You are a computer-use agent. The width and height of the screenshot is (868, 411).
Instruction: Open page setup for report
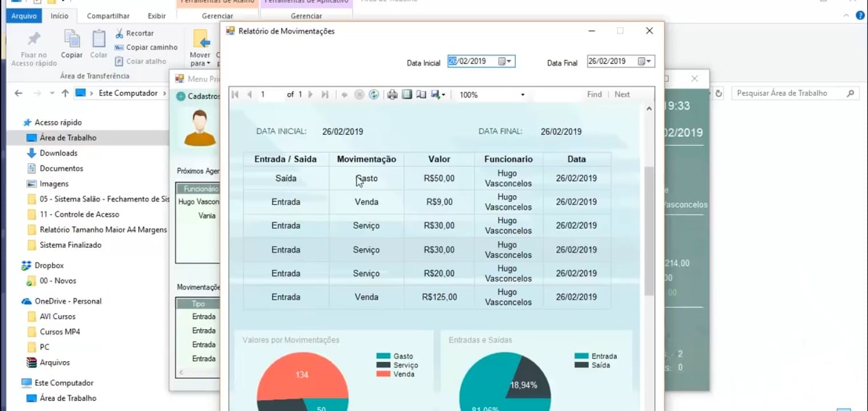[x=421, y=95]
